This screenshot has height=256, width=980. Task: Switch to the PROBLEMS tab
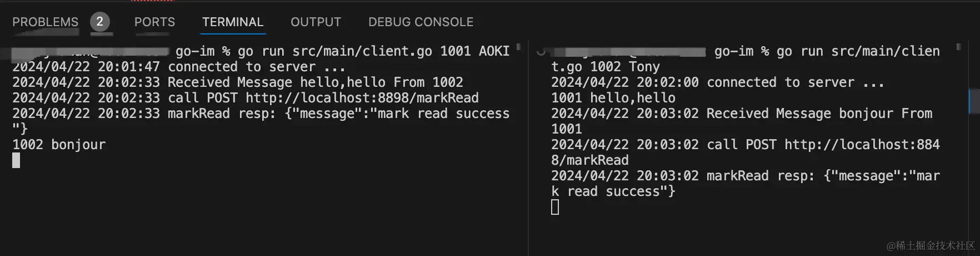pyautogui.click(x=45, y=22)
